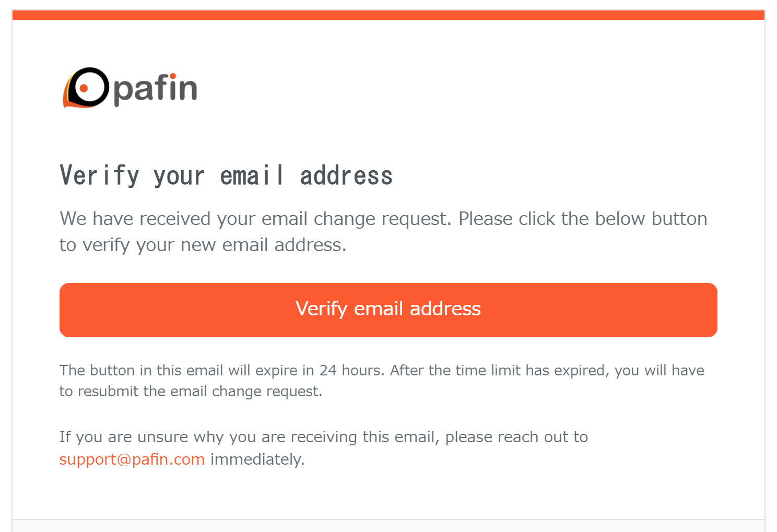Click 'Please click the below button' text
Image resolution: width=777 pixels, height=532 pixels.
click(583, 219)
